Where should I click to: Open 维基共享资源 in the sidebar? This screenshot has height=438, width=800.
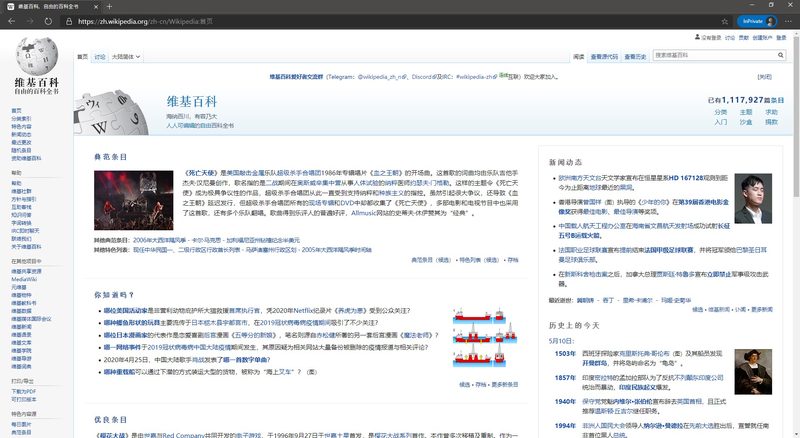pos(26,271)
